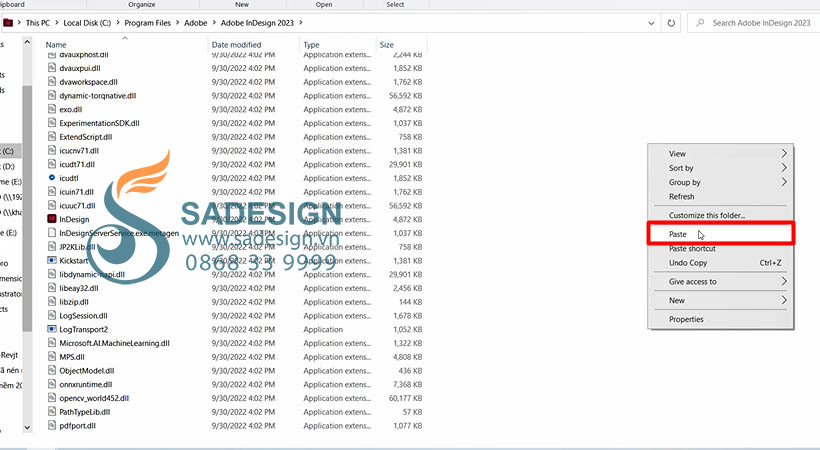Sort by Date modified column header
The image size is (820, 450).
[236, 45]
